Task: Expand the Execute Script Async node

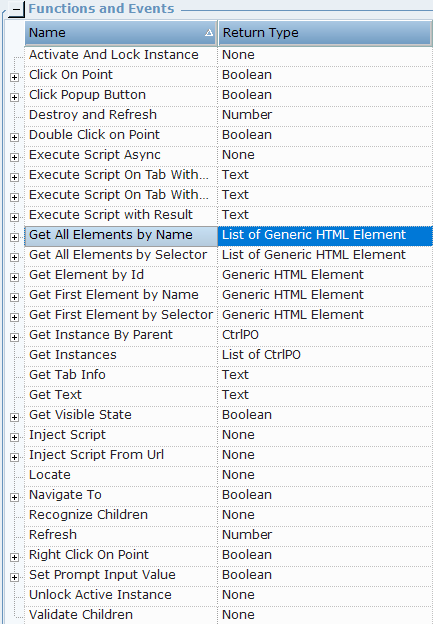Action: point(14,157)
